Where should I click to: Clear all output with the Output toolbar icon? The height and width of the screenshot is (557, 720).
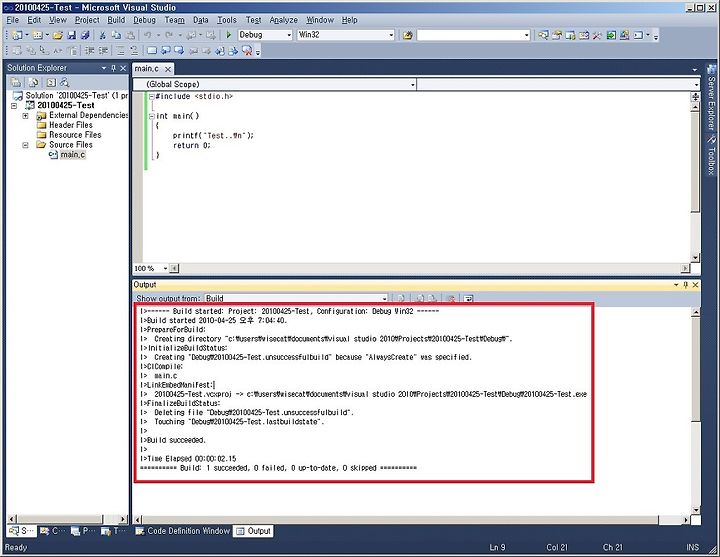point(451,298)
